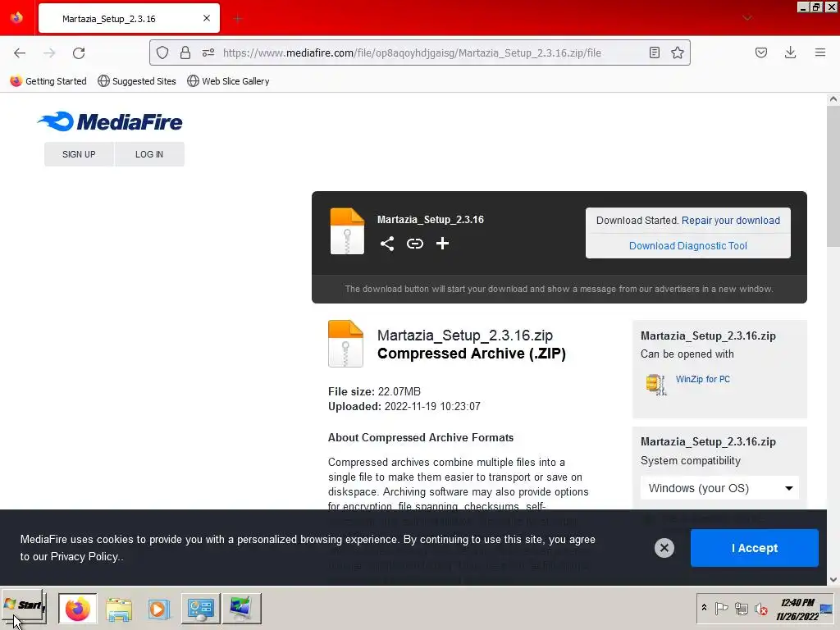The image size is (840, 630).
Task: Open Windows Explorer folder in taskbar
Action: (119, 609)
